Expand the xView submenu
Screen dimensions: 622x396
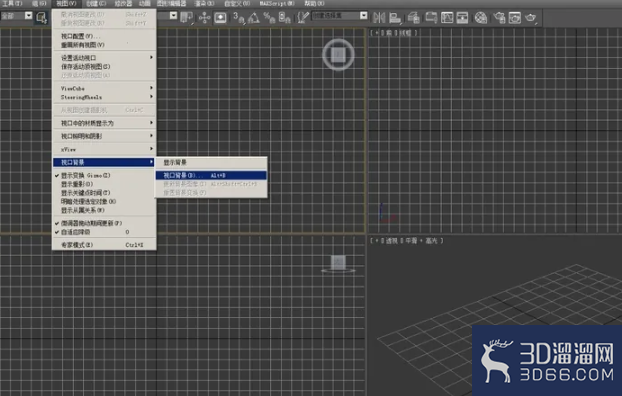click(104, 149)
